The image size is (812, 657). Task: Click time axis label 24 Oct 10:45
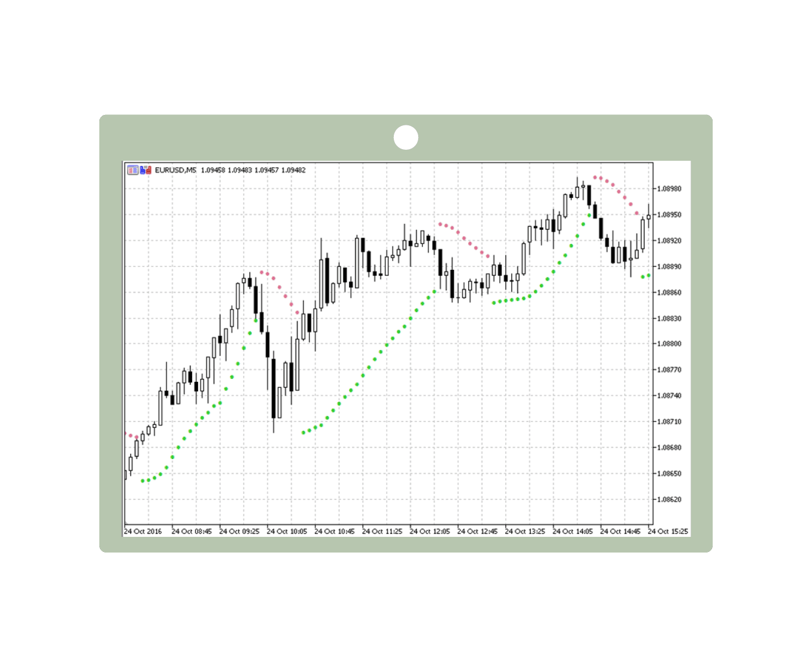pos(335,531)
